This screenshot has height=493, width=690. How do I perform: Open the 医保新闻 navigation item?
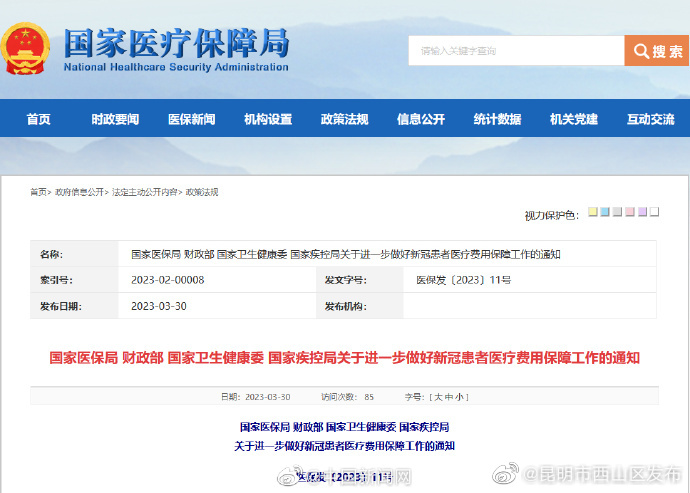(192, 119)
